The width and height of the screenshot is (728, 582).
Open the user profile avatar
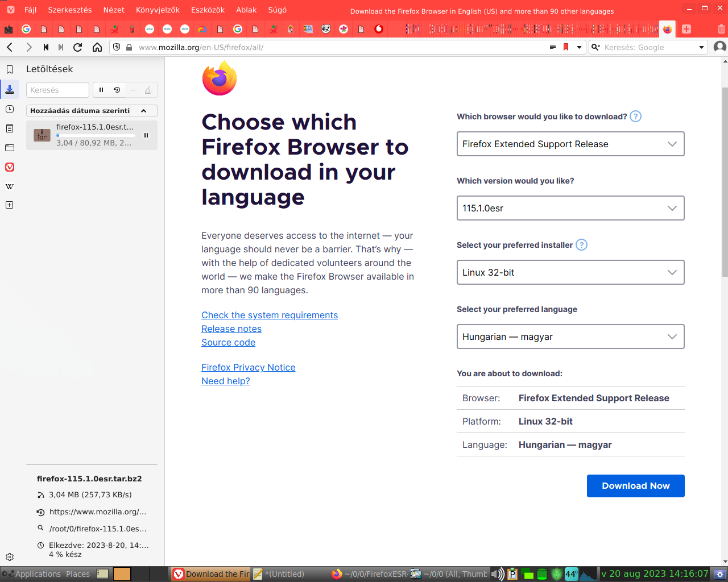coord(719,47)
